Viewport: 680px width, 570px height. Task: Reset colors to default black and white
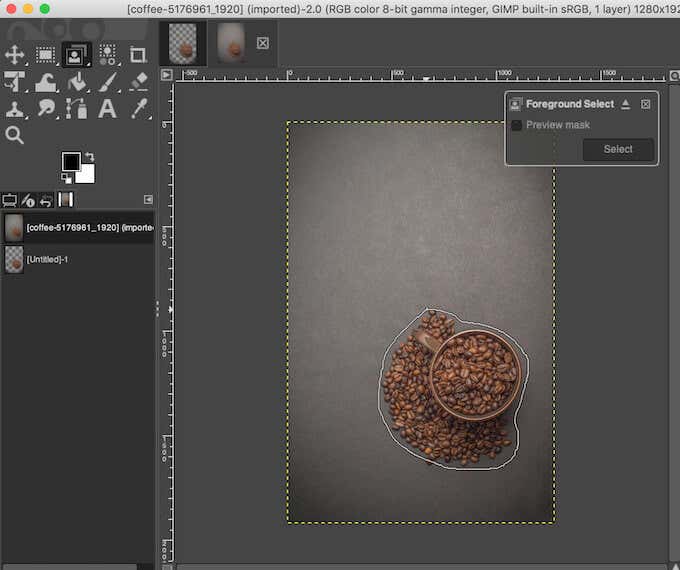[x=66, y=178]
